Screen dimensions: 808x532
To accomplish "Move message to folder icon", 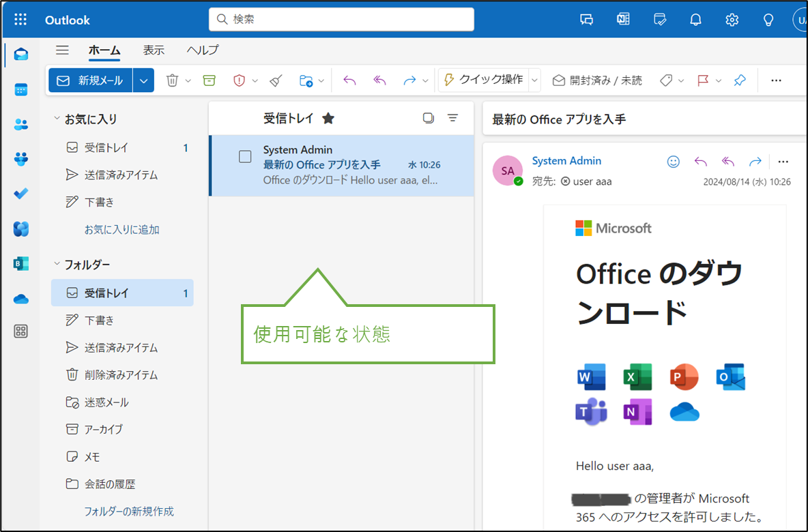I will click(x=306, y=80).
